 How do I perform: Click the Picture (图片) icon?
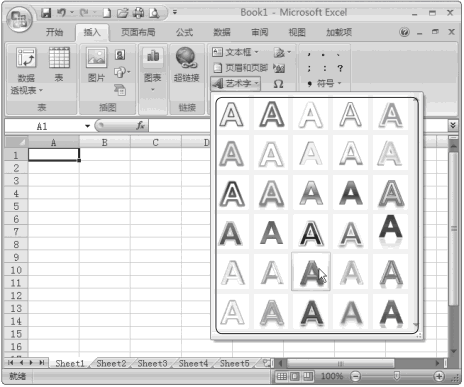(x=97, y=65)
